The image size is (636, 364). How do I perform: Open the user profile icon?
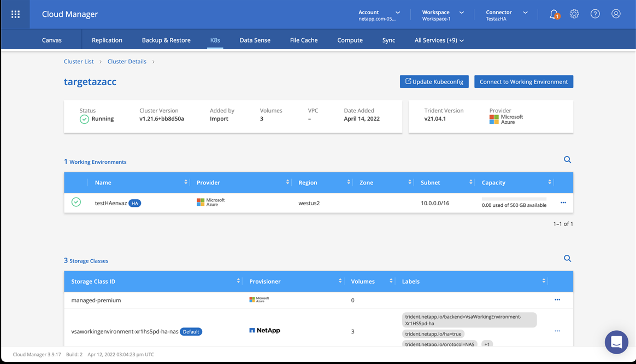(x=616, y=14)
